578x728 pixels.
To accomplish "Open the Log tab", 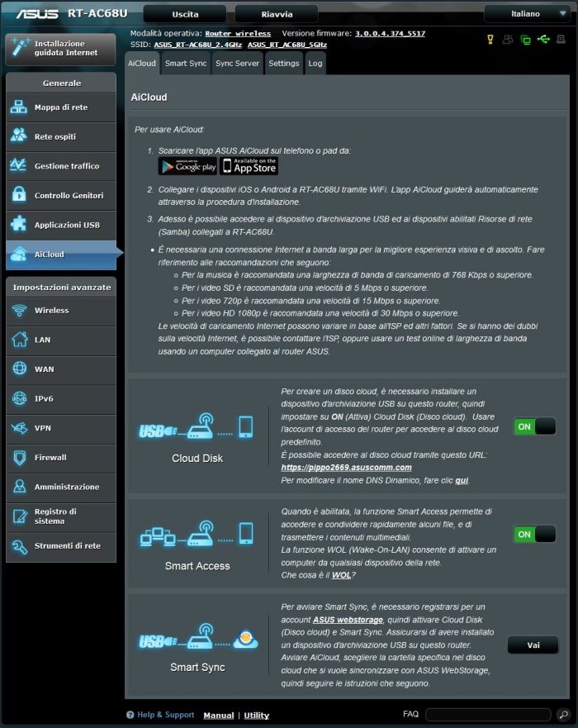I will coord(315,64).
